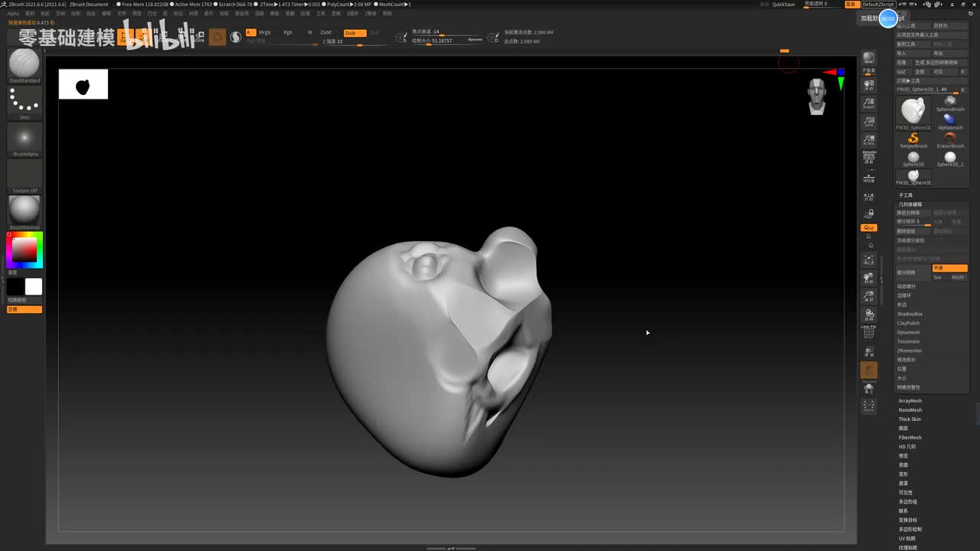The width and height of the screenshot is (980, 551).
Task: Adjust the PM3D_Sphere3D_1 tool count slider
Action: [926, 90]
